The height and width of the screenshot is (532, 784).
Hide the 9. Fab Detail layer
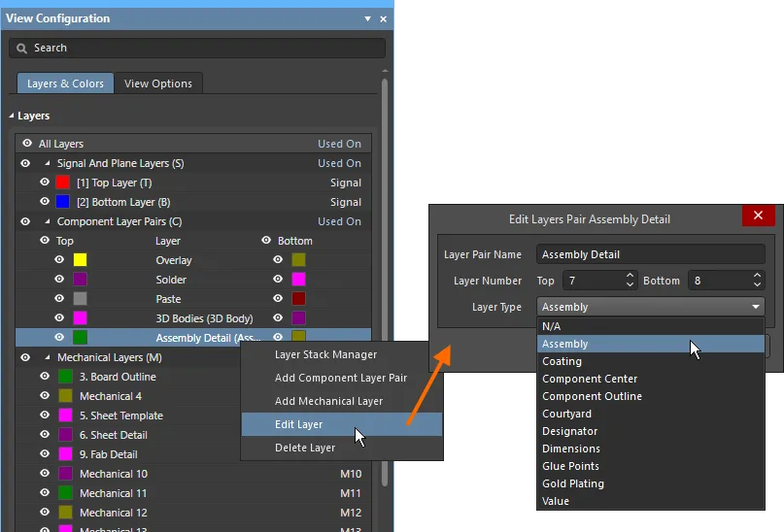click(x=45, y=453)
